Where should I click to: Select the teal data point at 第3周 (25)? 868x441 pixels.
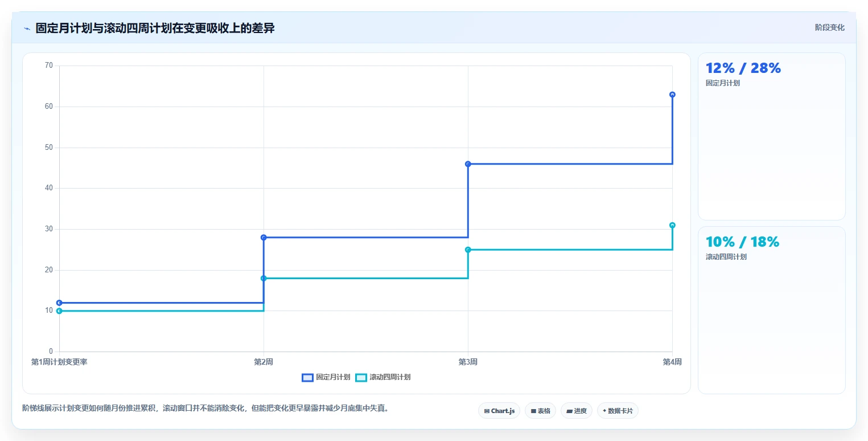pyautogui.click(x=468, y=250)
